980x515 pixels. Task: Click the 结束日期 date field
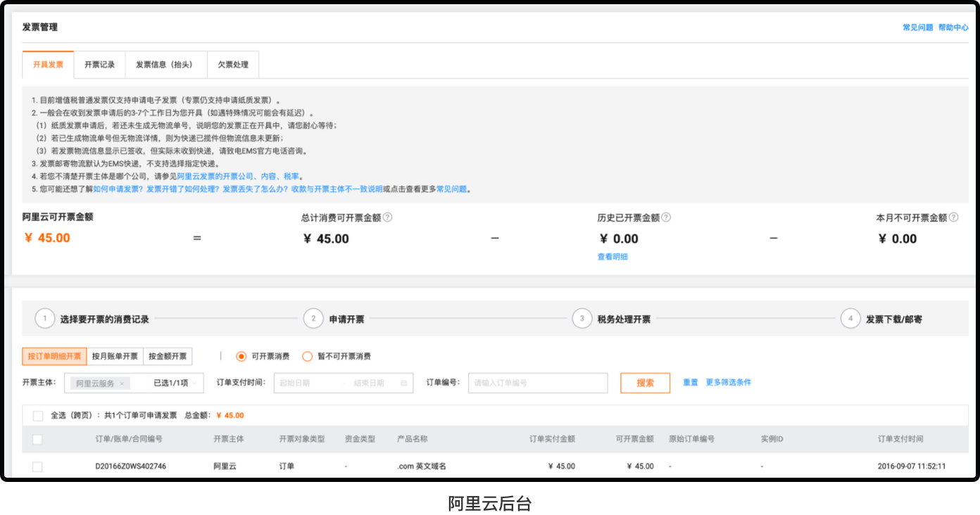(x=369, y=383)
